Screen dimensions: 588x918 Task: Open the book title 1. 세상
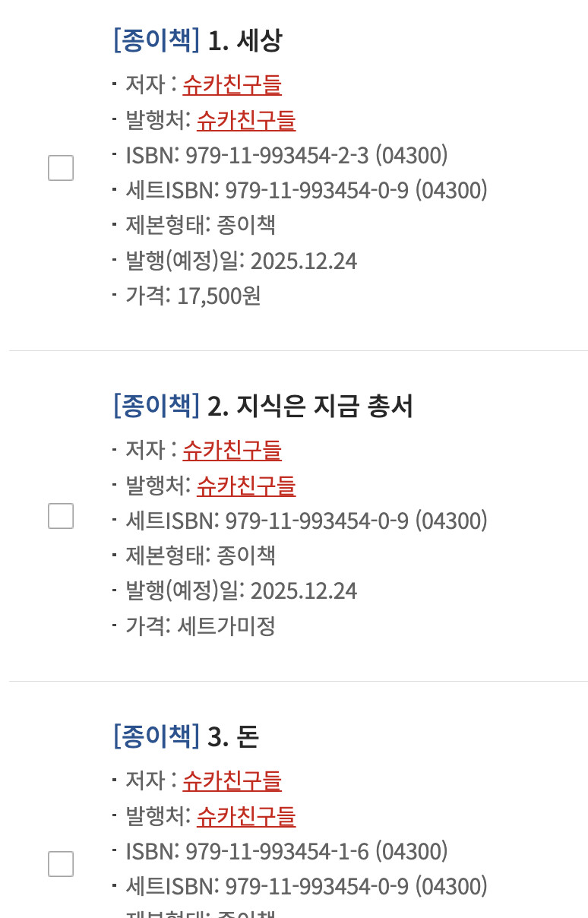click(x=244, y=40)
